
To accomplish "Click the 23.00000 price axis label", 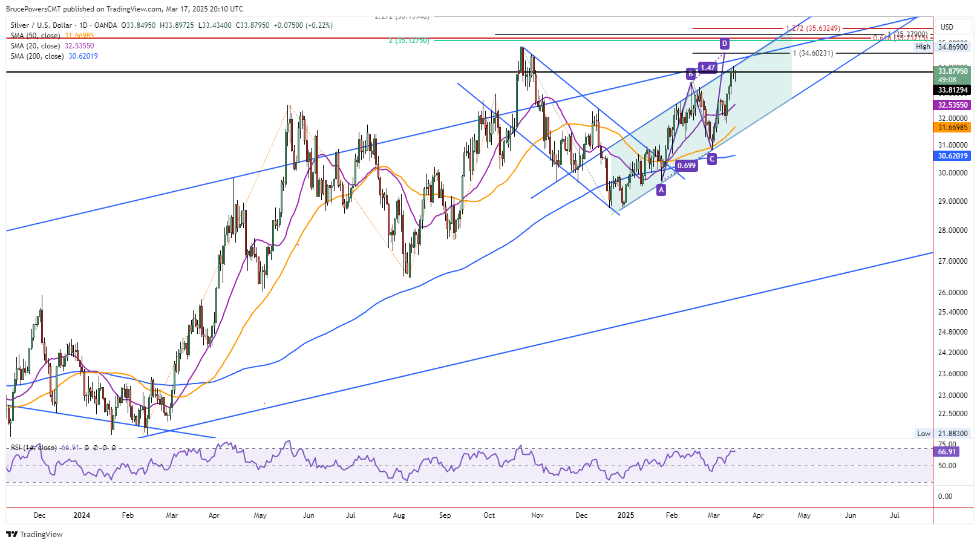I will (953, 396).
